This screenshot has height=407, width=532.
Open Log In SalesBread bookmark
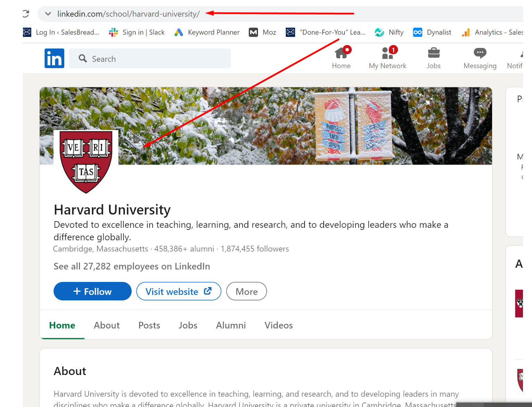61,32
